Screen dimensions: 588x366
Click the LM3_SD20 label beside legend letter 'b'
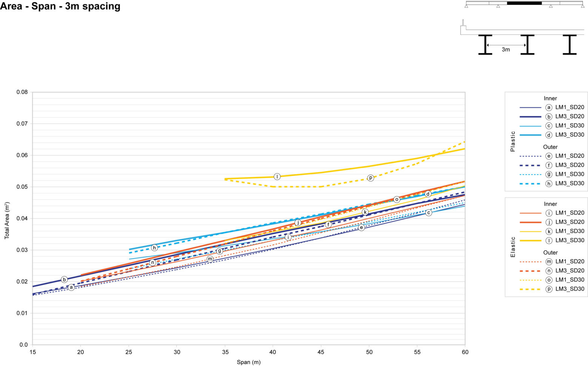click(569, 117)
